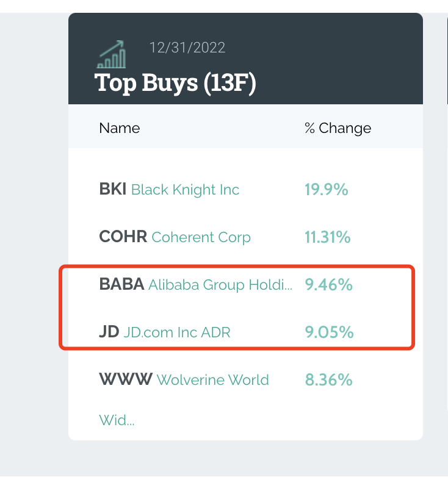Image resolution: width=448 pixels, height=477 pixels.
Task: Sort by the Name column header
Action: pyautogui.click(x=120, y=128)
